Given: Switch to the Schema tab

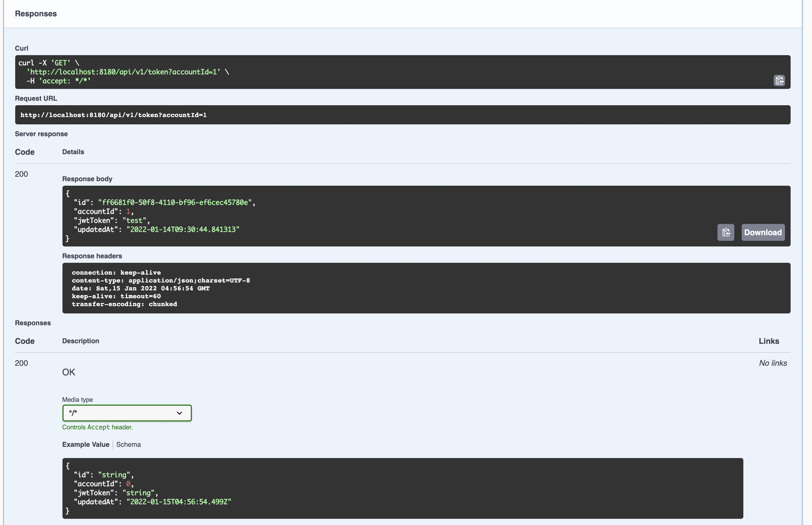Looking at the screenshot, I should pyautogui.click(x=128, y=445).
